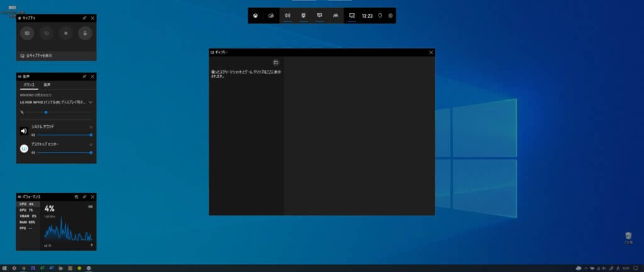Select the RAM metric row
644x272 pixels.
click(28, 222)
